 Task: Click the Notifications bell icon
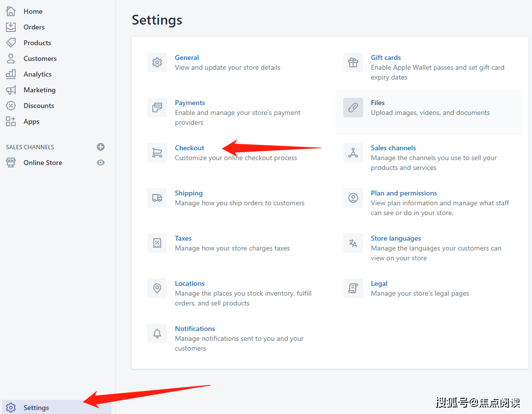coord(157,333)
